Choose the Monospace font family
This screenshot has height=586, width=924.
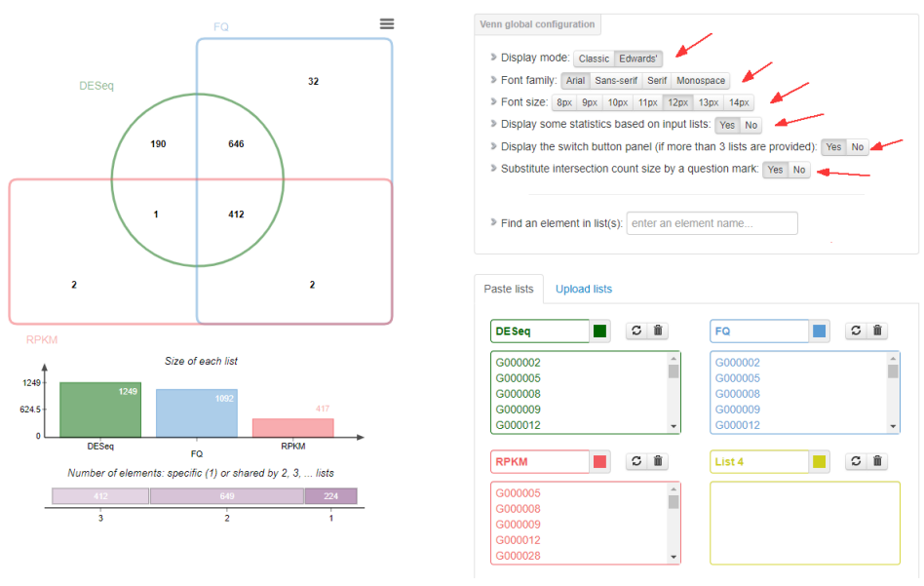700,81
